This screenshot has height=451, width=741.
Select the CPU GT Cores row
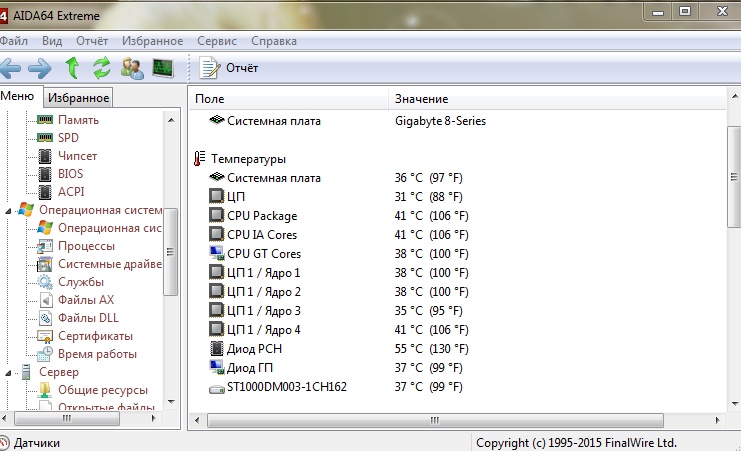click(x=457, y=253)
